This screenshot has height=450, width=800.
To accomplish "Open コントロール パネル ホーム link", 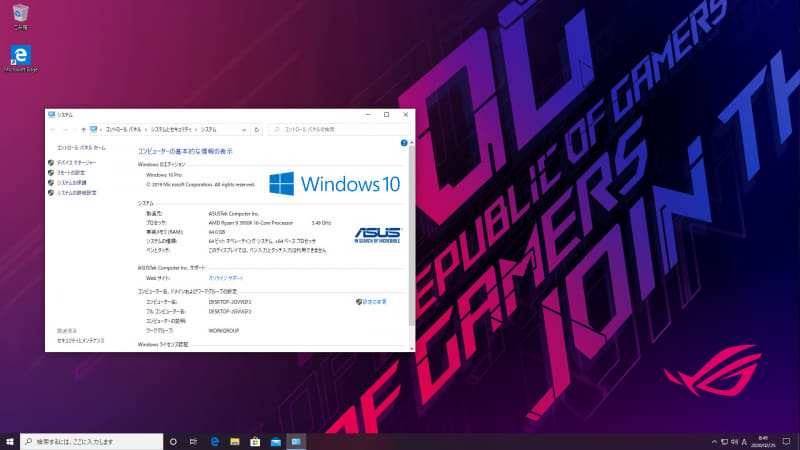I will click(81, 148).
